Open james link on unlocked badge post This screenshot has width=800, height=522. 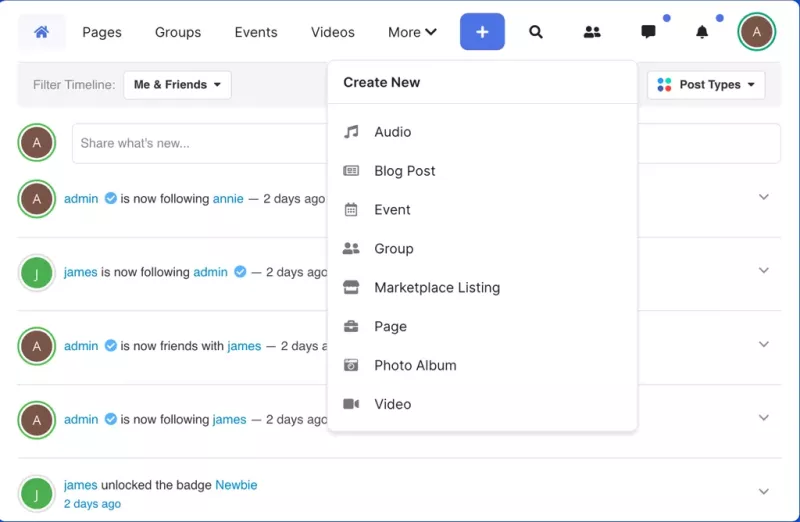pos(81,485)
